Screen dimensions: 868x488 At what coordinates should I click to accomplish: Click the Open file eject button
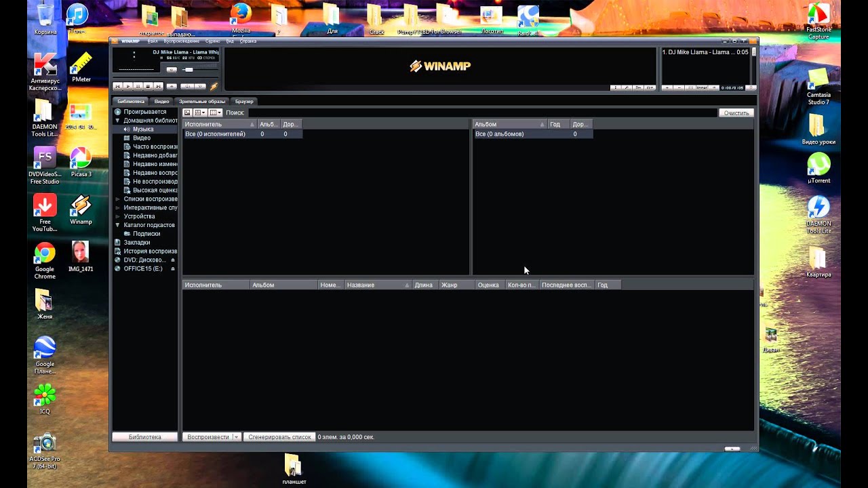pyautogui.click(x=172, y=87)
